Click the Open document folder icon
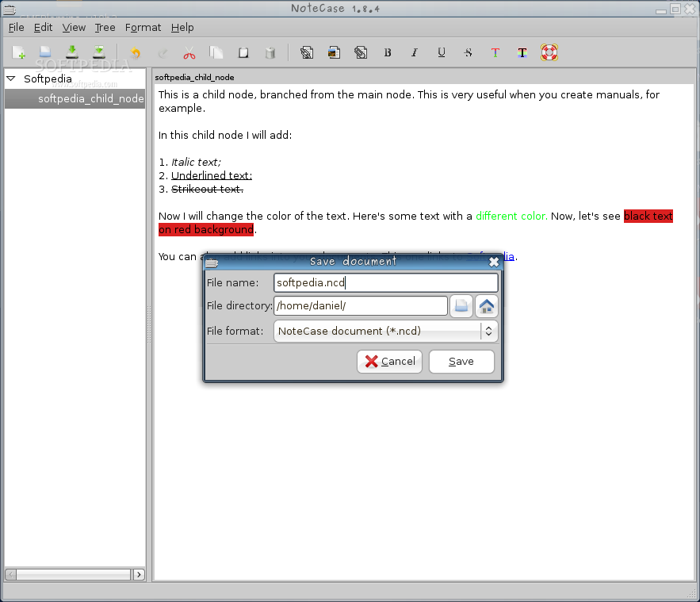Image resolution: width=700 pixels, height=602 pixels. pyautogui.click(x=45, y=52)
